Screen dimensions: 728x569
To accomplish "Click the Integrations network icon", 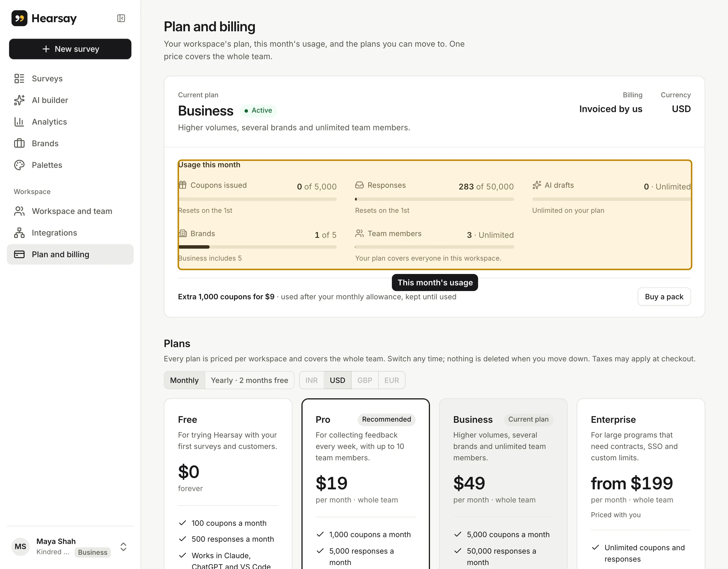I will (19, 233).
